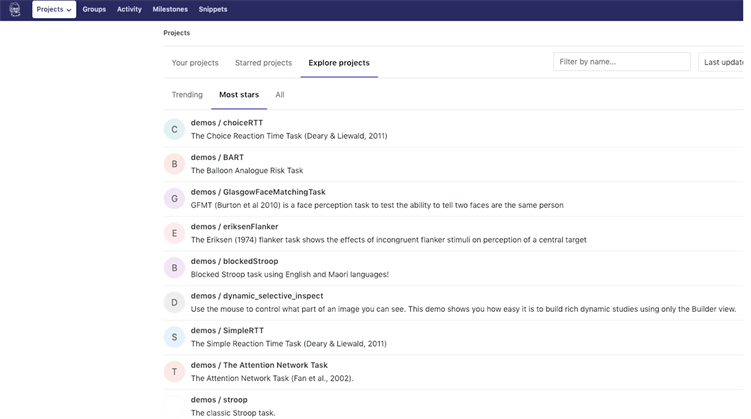The height and width of the screenshot is (419, 751).
Task: Click the dynamic_selective_inspect avatar icon
Action: pos(175,302)
